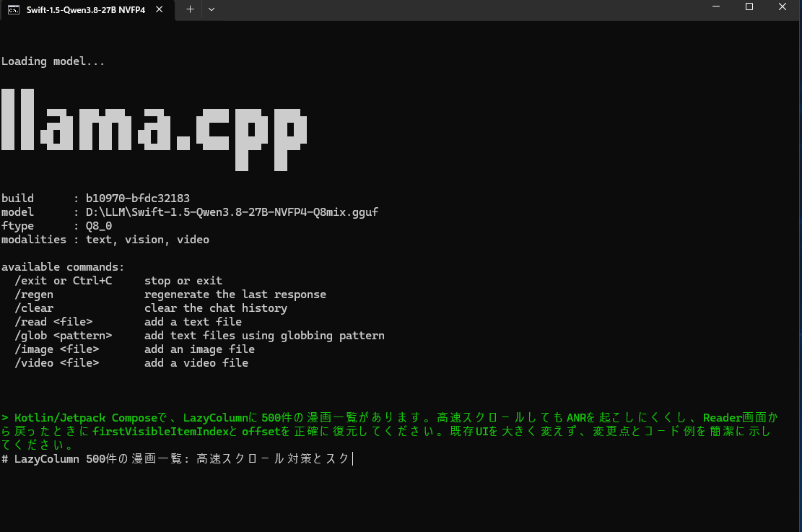Click modalities value 'text, vision, video'

point(147,240)
